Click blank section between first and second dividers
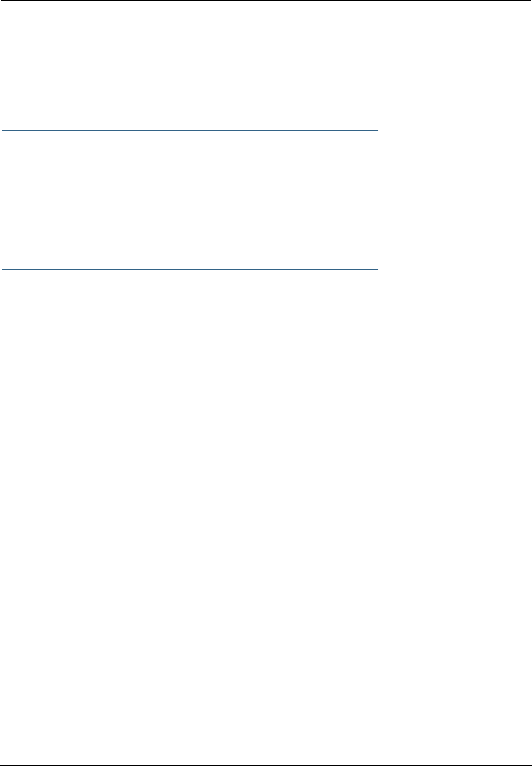This screenshot has height=766, width=532. [189, 86]
